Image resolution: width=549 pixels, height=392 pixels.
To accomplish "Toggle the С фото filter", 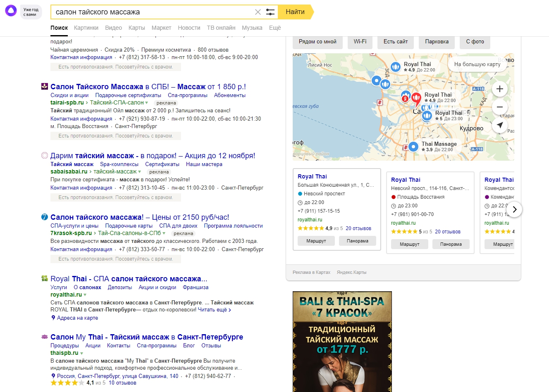I will point(475,42).
